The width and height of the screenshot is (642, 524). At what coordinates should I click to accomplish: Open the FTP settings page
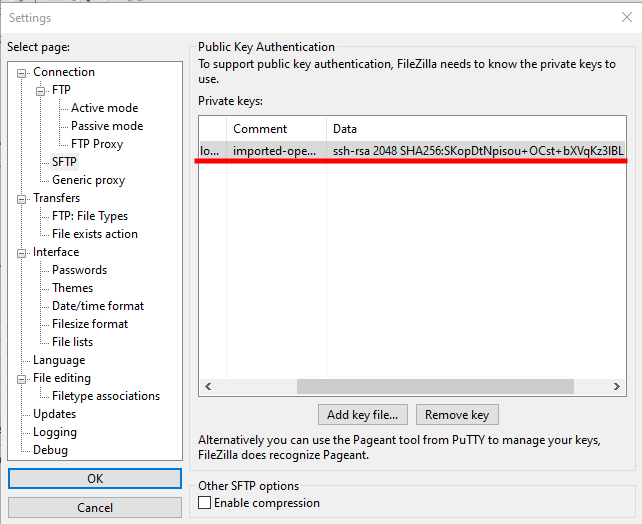(61, 90)
